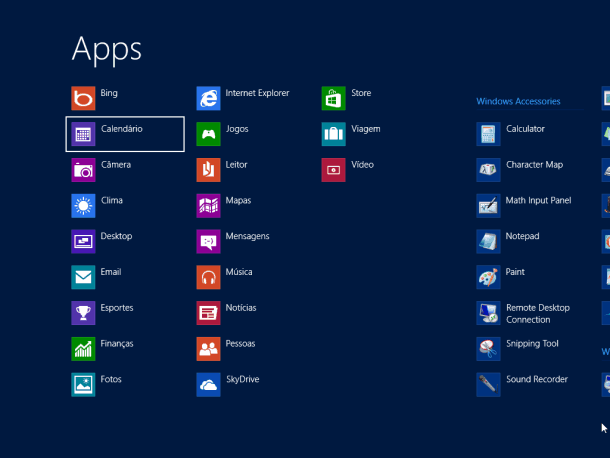Select the "Fotos" label
This screenshot has height=458, width=610.
(x=111, y=379)
